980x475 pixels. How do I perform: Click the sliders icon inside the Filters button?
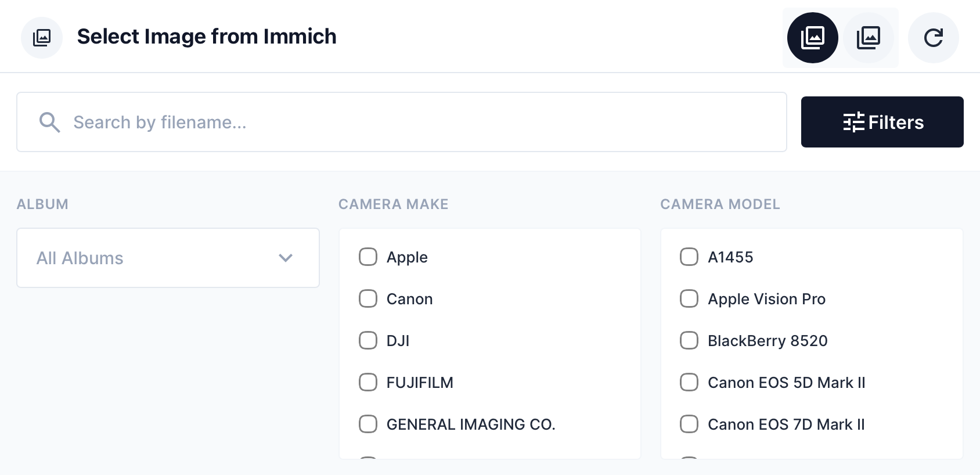pyautogui.click(x=852, y=122)
